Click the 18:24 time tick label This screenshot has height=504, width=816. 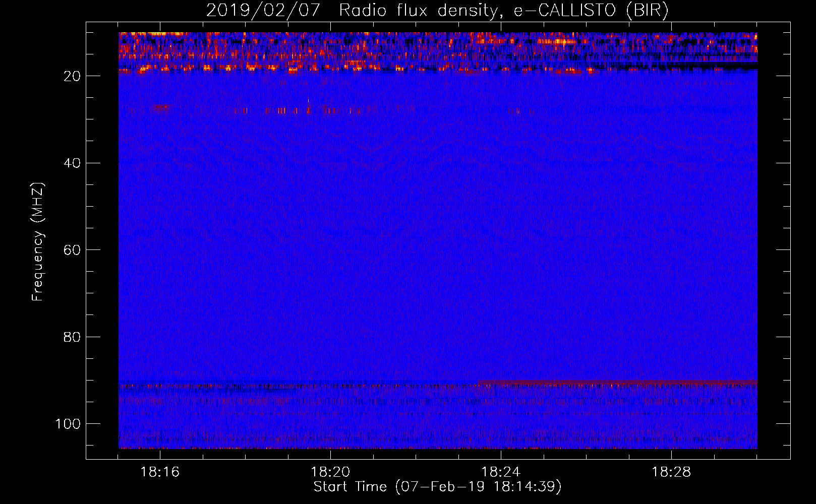(501, 472)
